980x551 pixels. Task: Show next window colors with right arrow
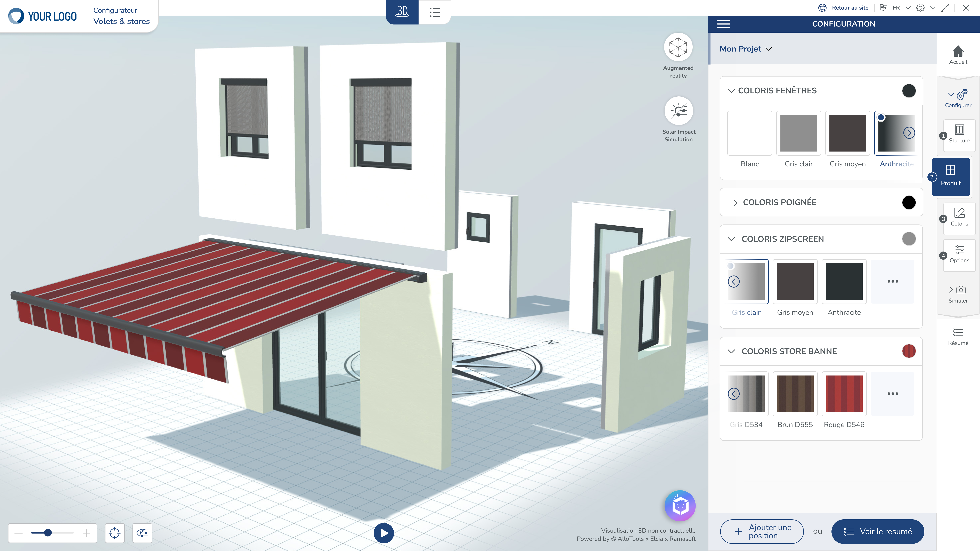(909, 133)
